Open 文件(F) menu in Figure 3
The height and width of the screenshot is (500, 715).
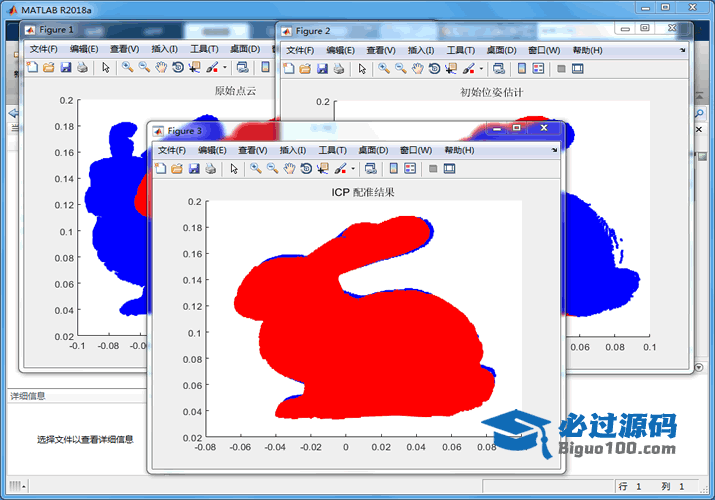172,150
